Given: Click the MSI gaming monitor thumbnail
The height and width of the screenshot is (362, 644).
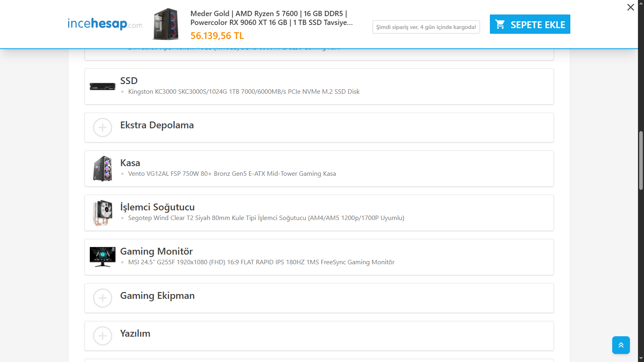Looking at the screenshot, I should click(102, 257).
